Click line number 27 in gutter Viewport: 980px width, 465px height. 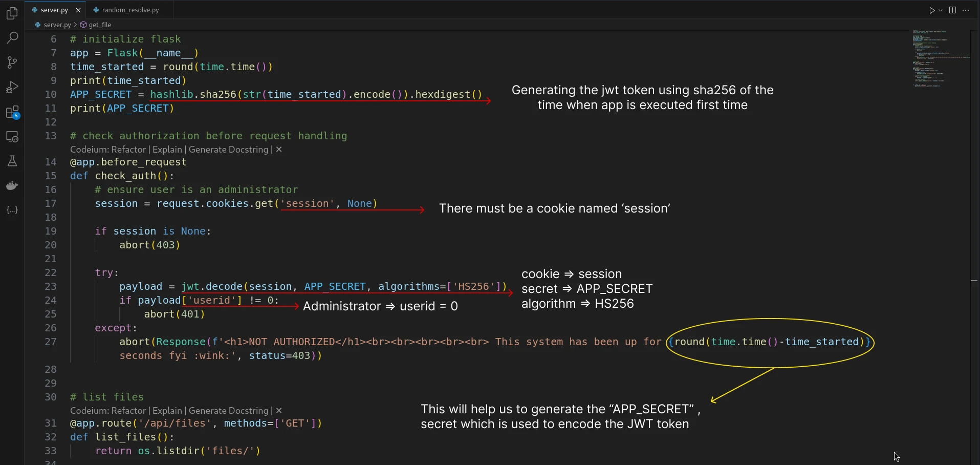(51, 342)
